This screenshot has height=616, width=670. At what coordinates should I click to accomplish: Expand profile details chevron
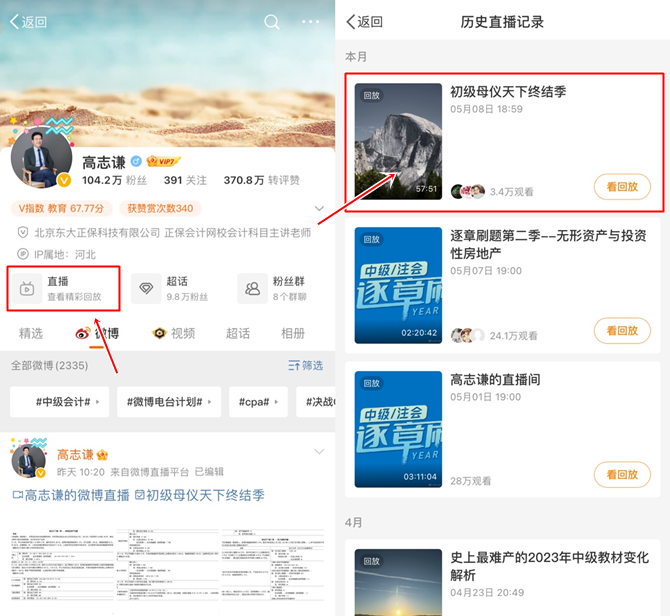[319, 208]
